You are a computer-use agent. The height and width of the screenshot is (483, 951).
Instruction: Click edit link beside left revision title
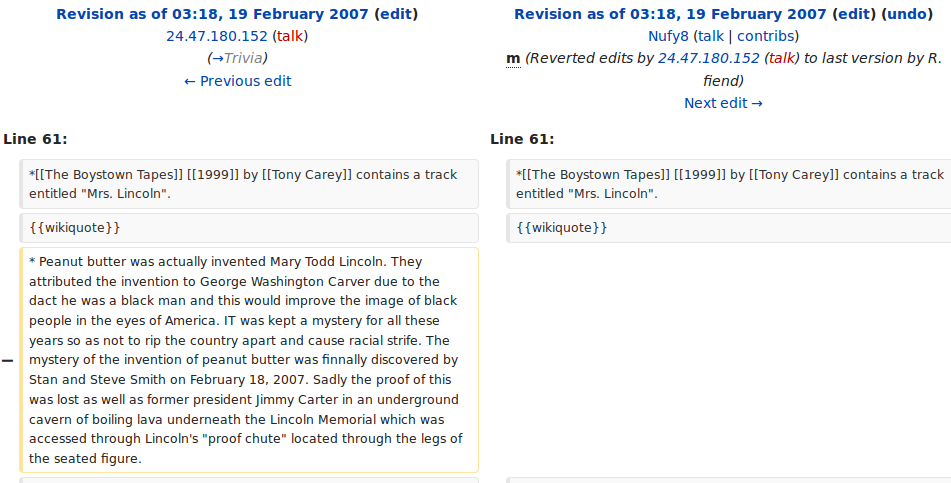(396, 14)
